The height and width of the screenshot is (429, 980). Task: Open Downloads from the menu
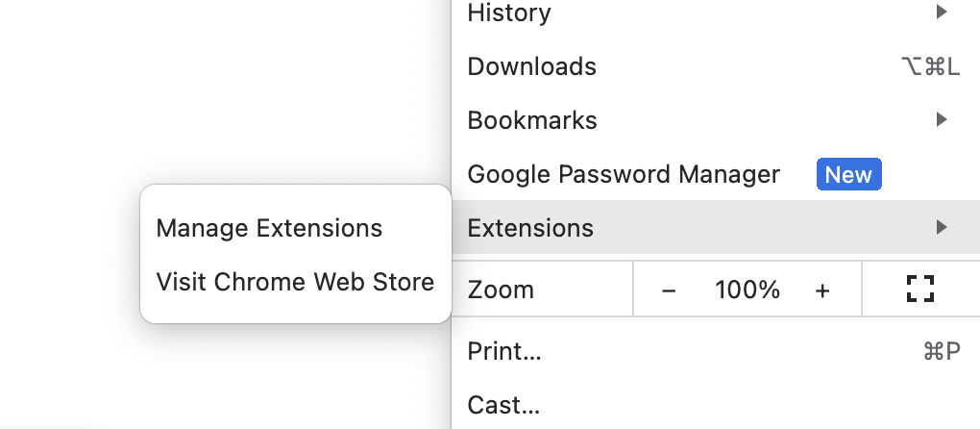point(531,66)
